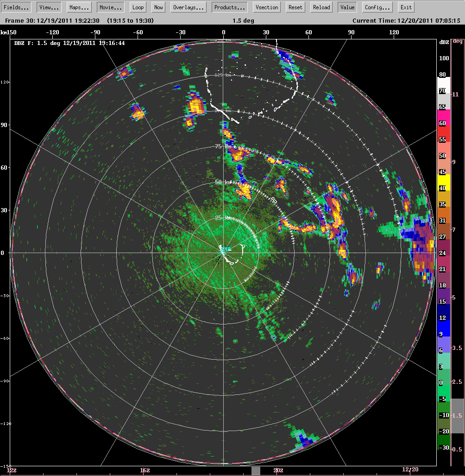Open the Fields selection menu
Screen dimensions: 465x476
(17, 7)
